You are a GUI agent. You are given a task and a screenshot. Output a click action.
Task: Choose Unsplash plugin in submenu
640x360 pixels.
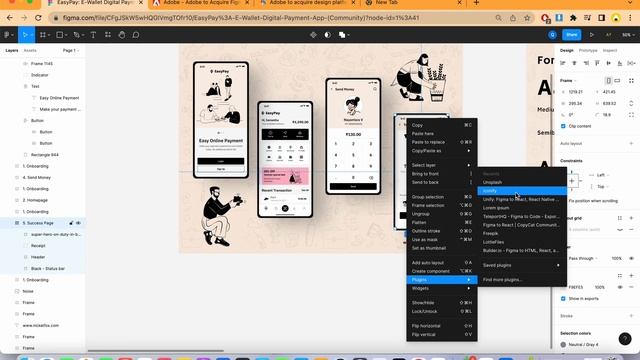522,182
